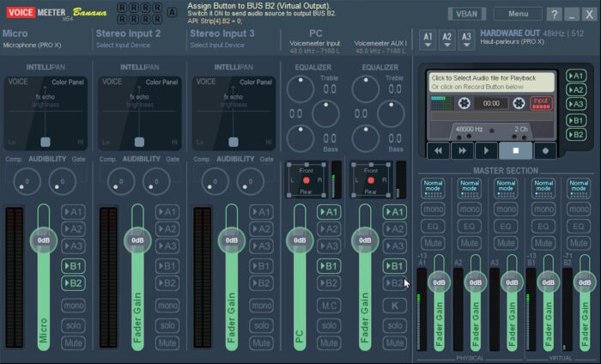Open Color Panel on Stereo Input 3
The image size is (601, 364).
(x=256, y=82)
